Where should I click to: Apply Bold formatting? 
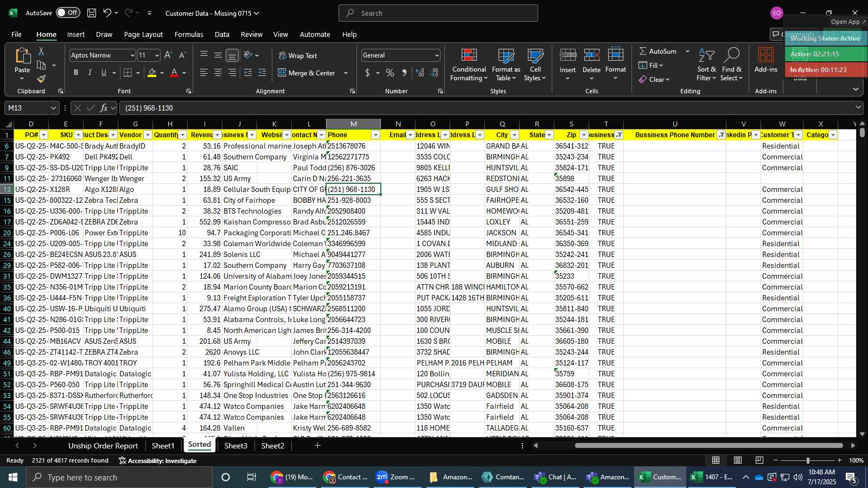(x=76, y=73)
